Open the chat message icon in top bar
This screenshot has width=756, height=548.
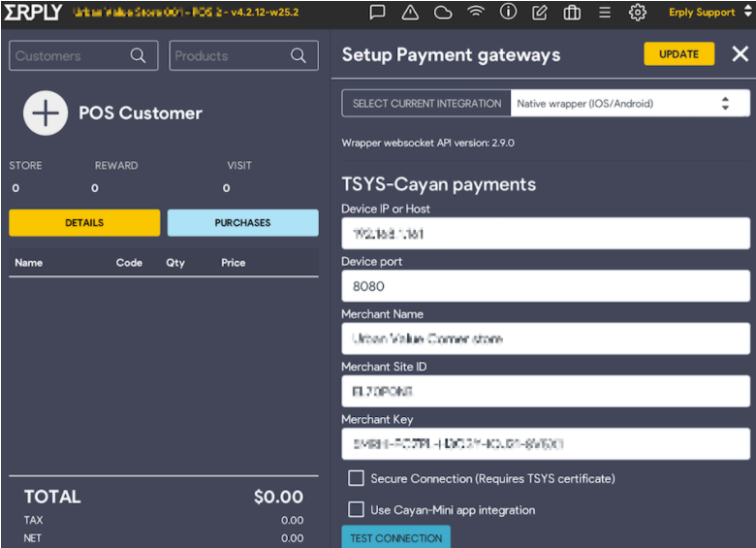click(x=377, y=12)
